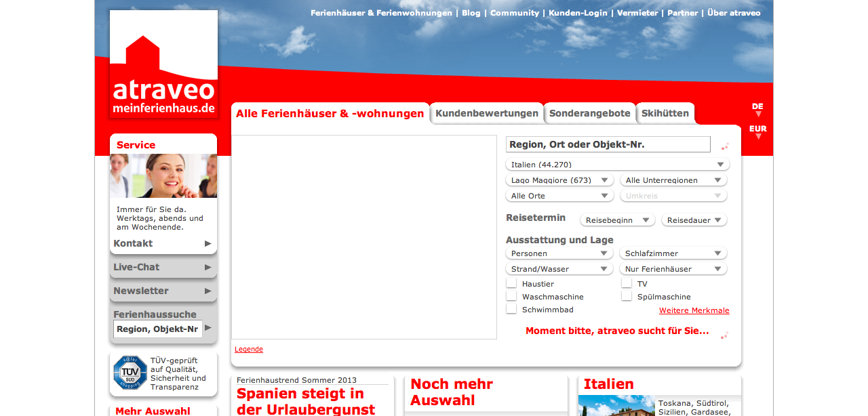Click the atraveo house logo

coord(163,65)
